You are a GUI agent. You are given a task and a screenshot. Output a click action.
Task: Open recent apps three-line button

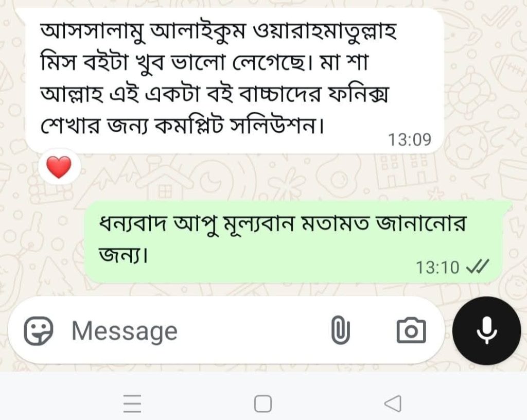(x=132, y=403)
